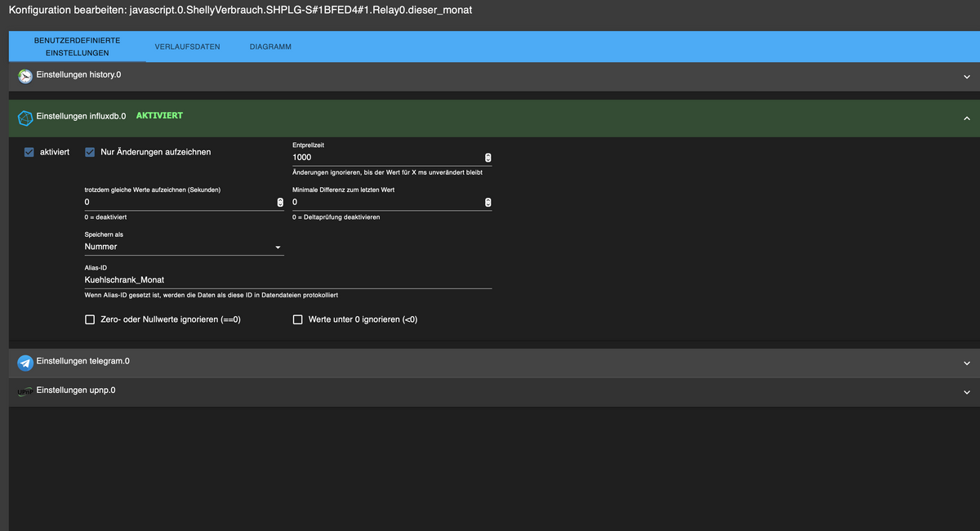Click the 'Einstellungen influxdb.0' header text
Screen dimensions: 980x531
pos(82,116)
